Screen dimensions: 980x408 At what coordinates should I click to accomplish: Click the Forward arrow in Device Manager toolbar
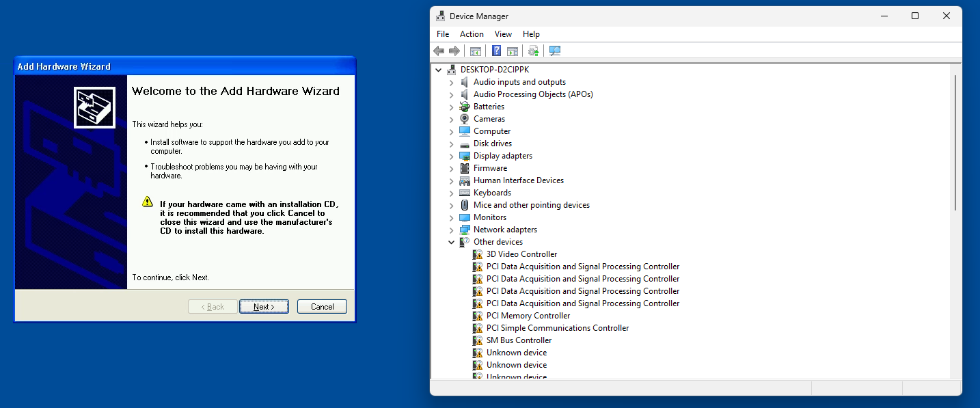tap(454, 51)
